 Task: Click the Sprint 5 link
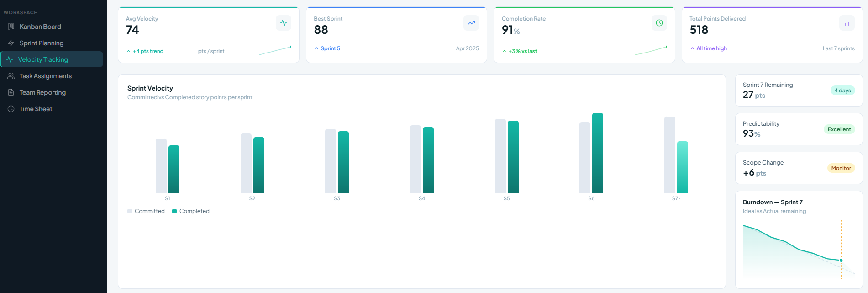point(330,48)
